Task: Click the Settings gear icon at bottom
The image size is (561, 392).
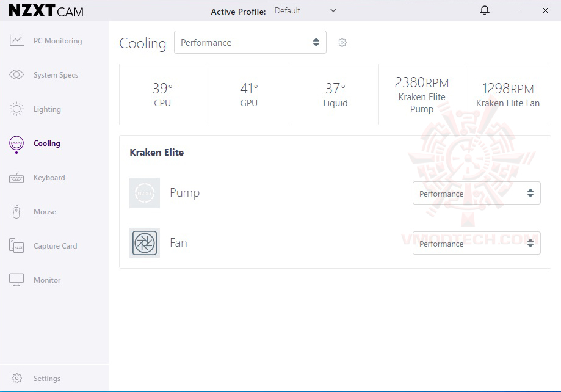Action: (16, 378)
